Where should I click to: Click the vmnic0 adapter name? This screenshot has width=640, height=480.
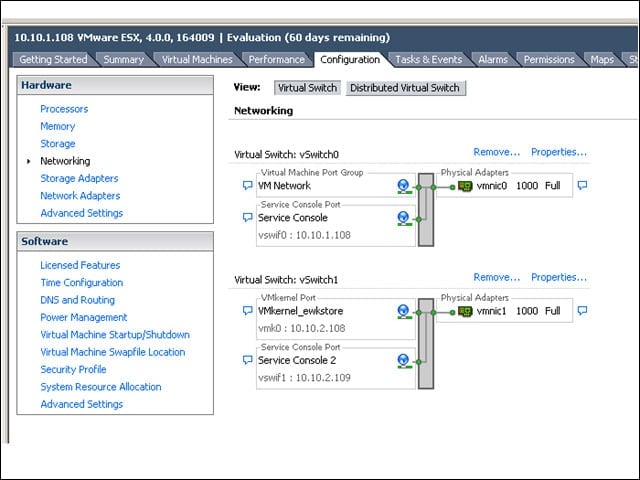492,186
